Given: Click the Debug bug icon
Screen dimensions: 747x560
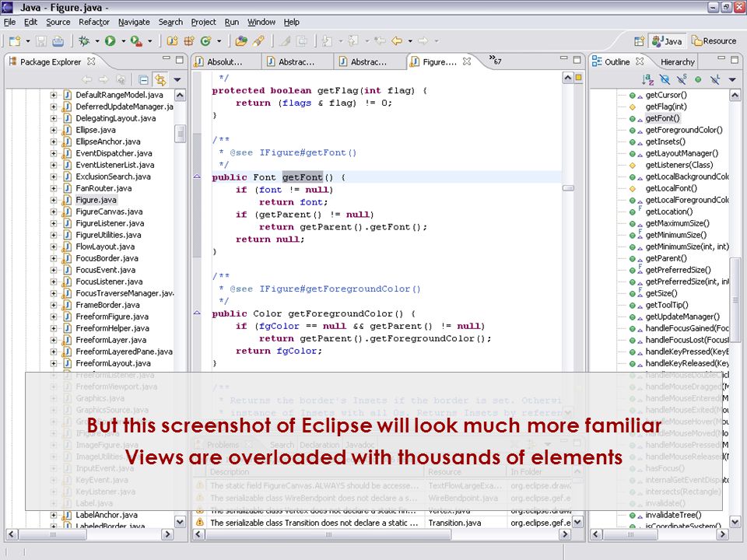Looking at the screenshot, I should [84, 41].
